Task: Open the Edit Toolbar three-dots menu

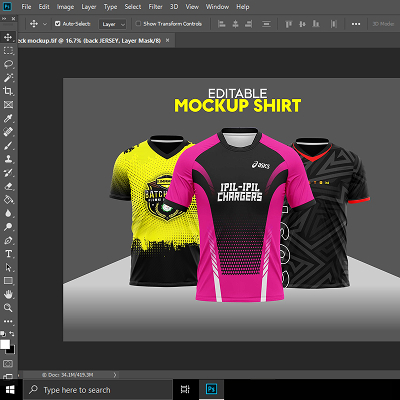Action: (8, 321)
